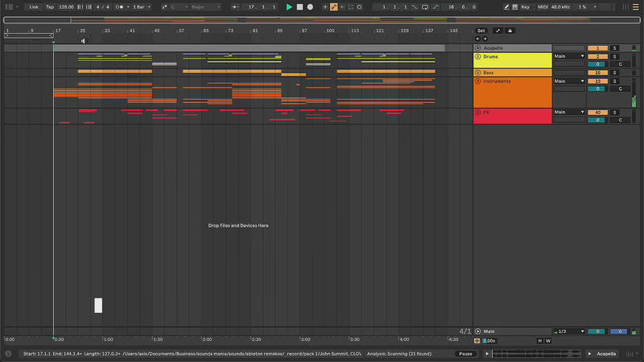The width and height of the screenshot is (644, 362).
Task: Click the Tap tempo button
Action: coord(50,6)
